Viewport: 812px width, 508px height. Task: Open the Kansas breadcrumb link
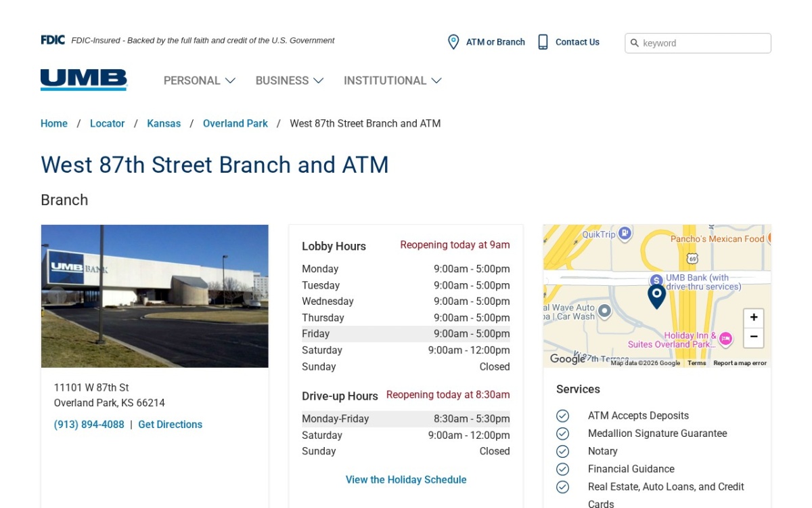(x=164, y=123)
